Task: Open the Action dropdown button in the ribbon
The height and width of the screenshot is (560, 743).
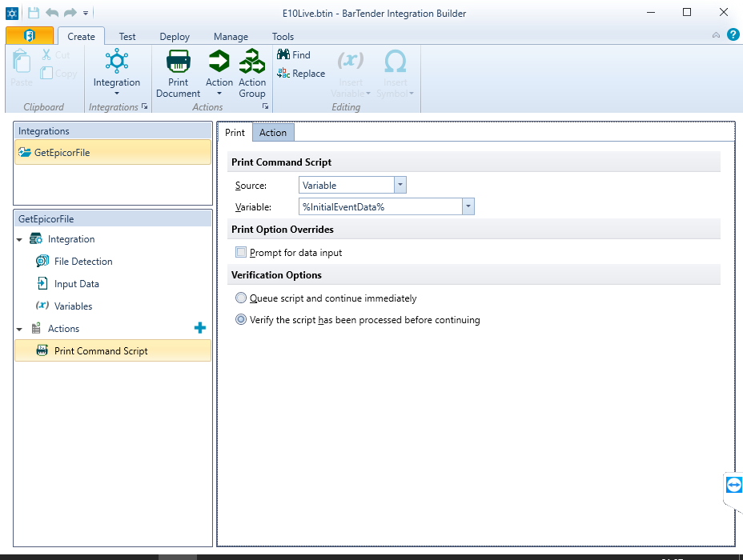Action: point(219,72)
